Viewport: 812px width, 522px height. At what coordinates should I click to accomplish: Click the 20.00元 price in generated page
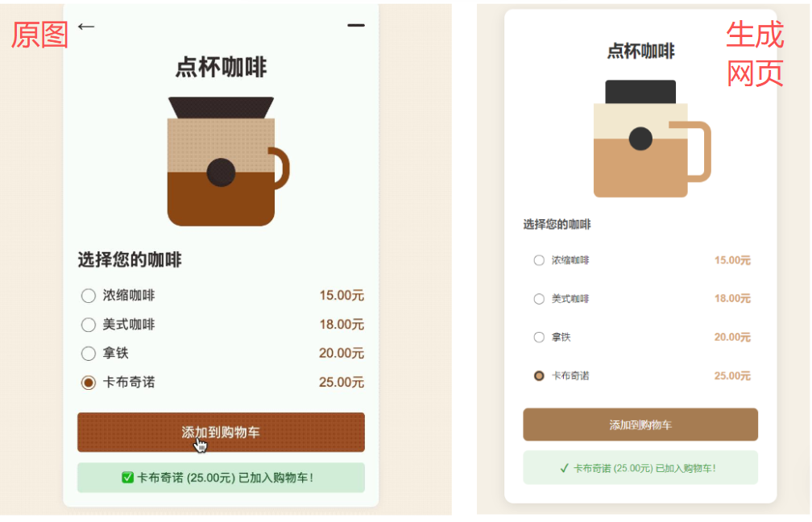(x=733, y=337)
